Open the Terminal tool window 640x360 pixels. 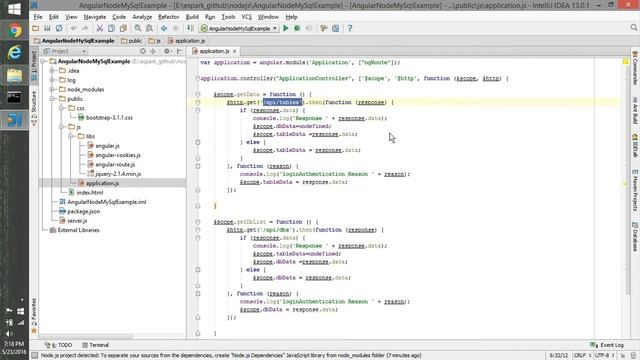pos(95,345)
